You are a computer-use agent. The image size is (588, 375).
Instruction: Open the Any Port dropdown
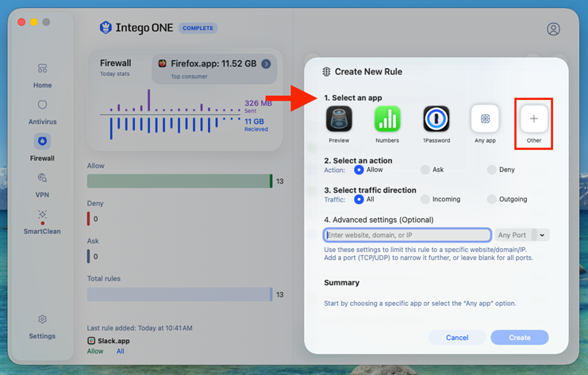point(522,235)
